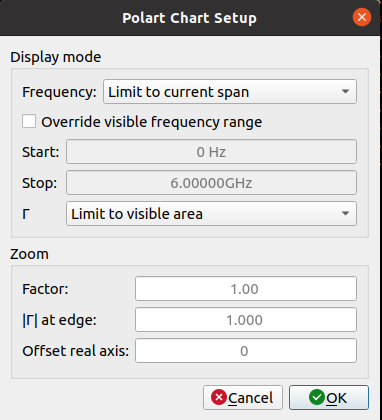Image resolution: width=382 pixels, height=420 pixels.
Task: Confirm settings with the OK button
Action: click(x=329, y=398)
